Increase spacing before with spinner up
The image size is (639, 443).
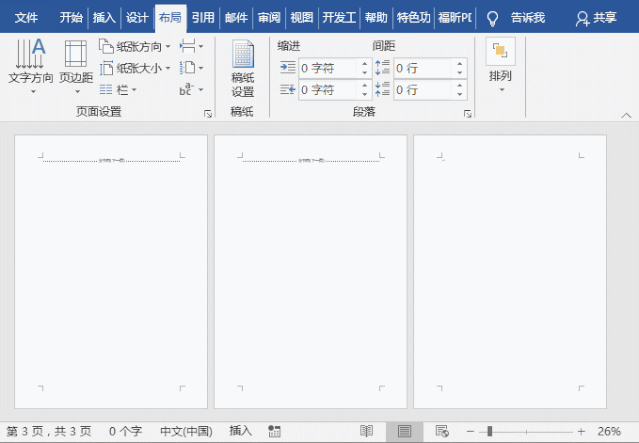(460, 64)
